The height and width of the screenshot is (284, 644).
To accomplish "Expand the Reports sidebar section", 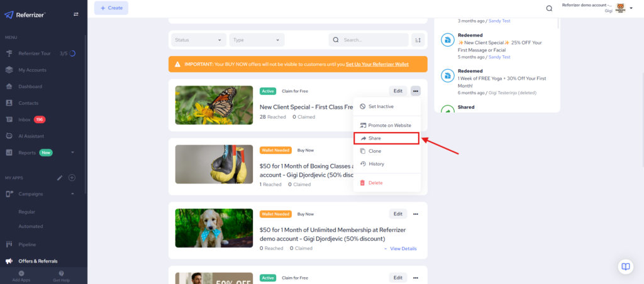I will (72, 152).
